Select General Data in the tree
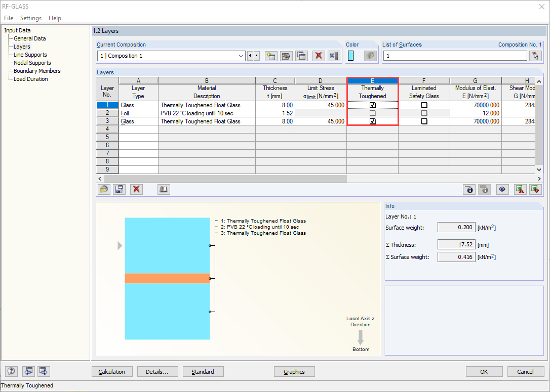The image size is (550, 392). 29,38
